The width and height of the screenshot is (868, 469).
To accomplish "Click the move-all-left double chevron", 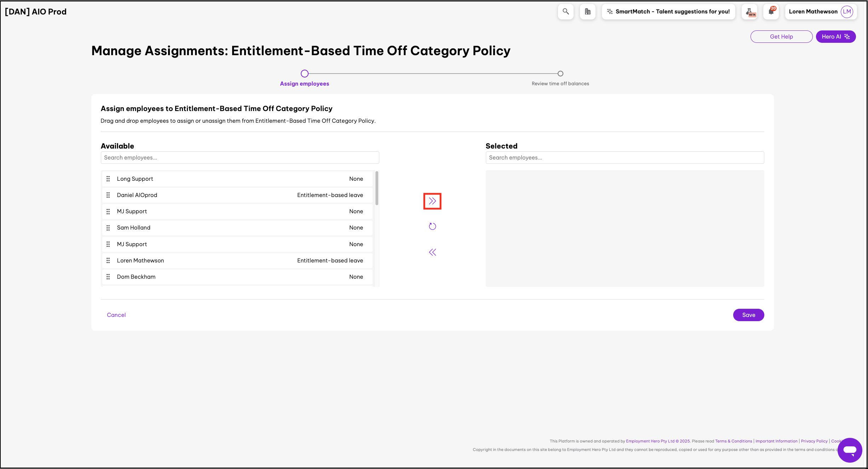I will [432, 252].
